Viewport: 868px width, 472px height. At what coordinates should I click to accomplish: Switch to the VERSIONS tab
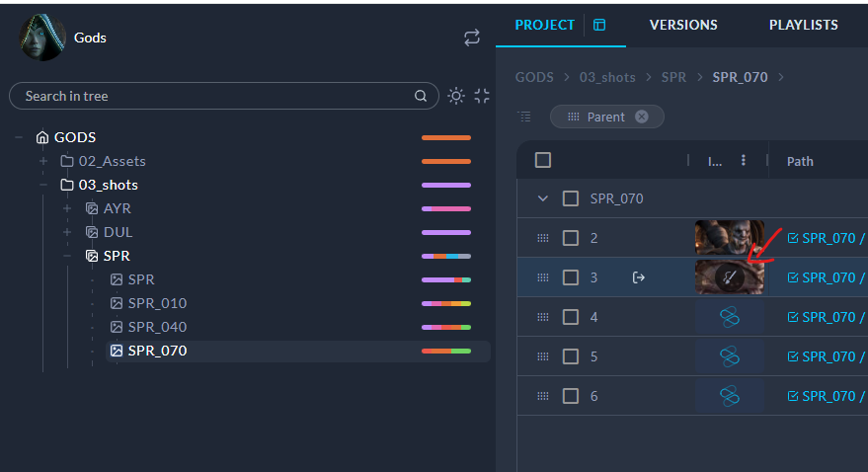683,25
